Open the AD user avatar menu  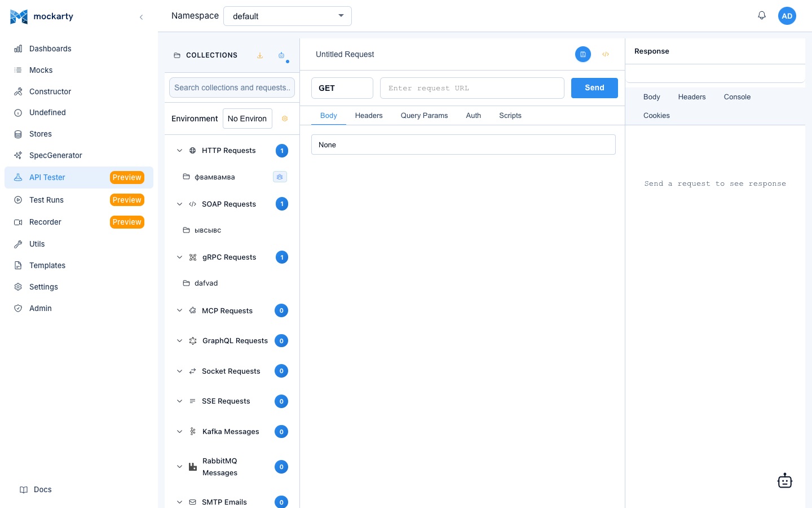click(787, 16)
